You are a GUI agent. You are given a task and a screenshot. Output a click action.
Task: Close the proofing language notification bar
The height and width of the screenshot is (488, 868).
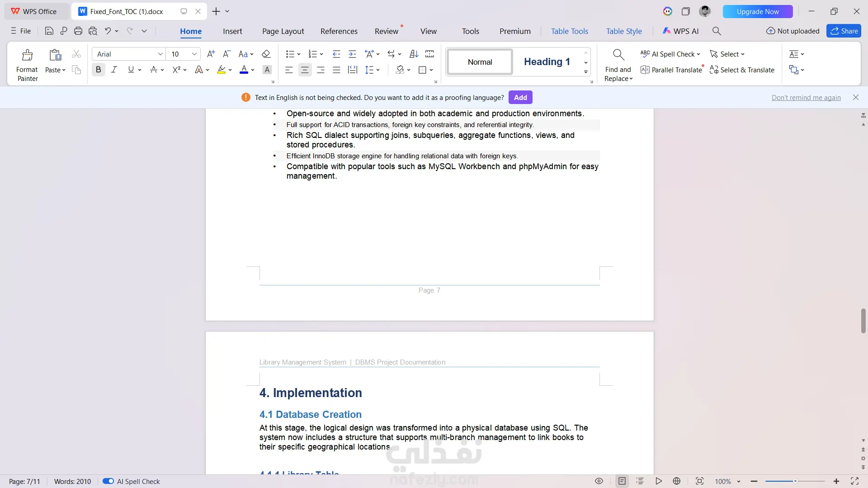point(855,97)
